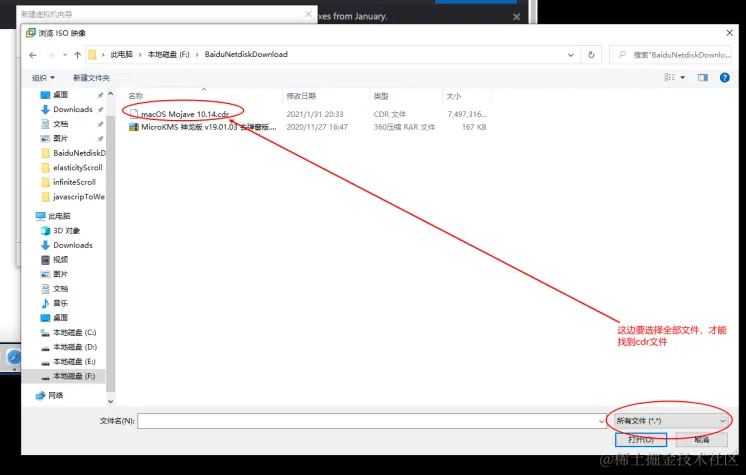Open 所有文件 (*.*) file type dropdown
The width and height of the screenshot is (746, 475).
pos(671,421)
